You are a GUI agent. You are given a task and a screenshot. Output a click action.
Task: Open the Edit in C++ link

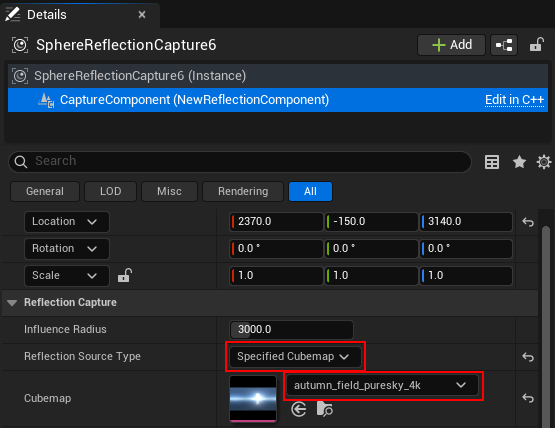[514, 100]
